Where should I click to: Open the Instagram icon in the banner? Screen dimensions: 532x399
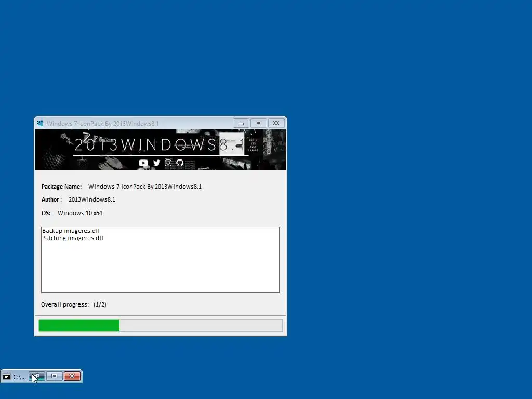pyautogui.click(x=168, y=163)
